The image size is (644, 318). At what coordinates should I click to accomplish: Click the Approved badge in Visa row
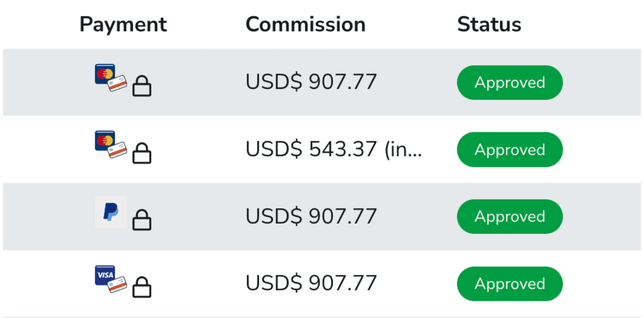509,284
